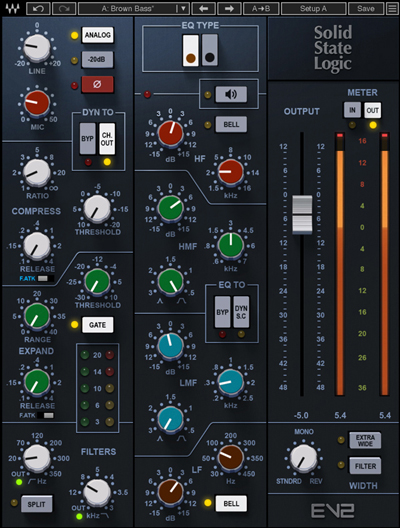Open the A: Brown Bass preset name

[x=127, y=8]
